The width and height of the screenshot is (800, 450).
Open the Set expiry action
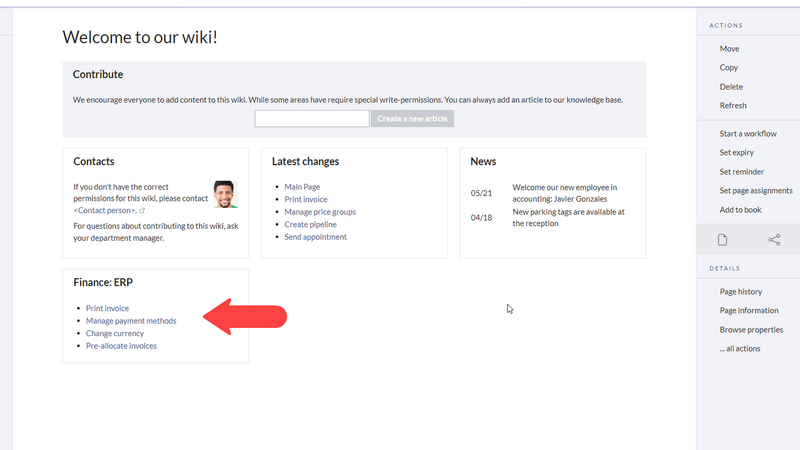coord(736,153)
